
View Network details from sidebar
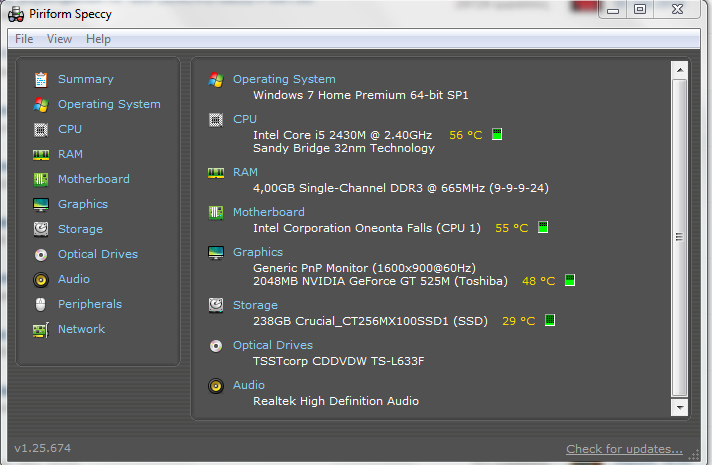[x=81, y=329]
